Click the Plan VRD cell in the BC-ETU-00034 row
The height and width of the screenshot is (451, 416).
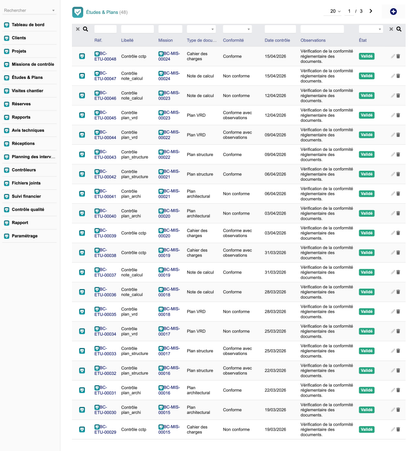196,331
